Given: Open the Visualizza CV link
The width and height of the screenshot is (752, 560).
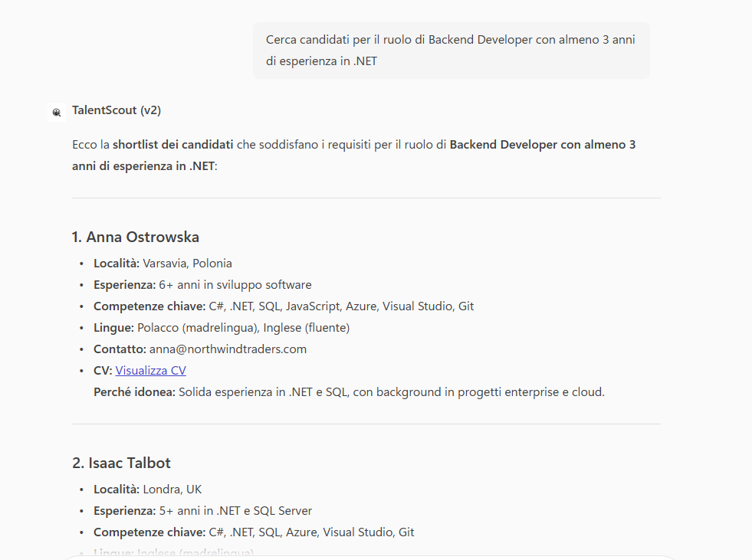Looking at the screenshot, I should [x=150, y=371].
